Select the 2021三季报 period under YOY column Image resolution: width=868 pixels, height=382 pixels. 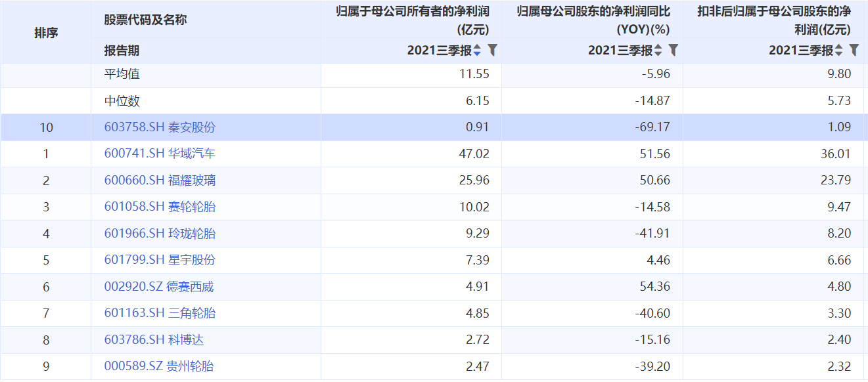(620, 51)
